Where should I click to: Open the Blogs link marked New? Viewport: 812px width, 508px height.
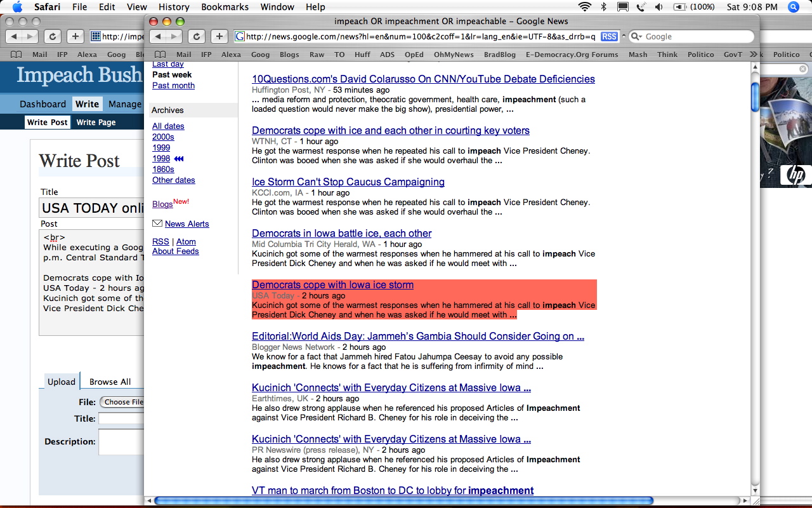(x=162, y=204)
